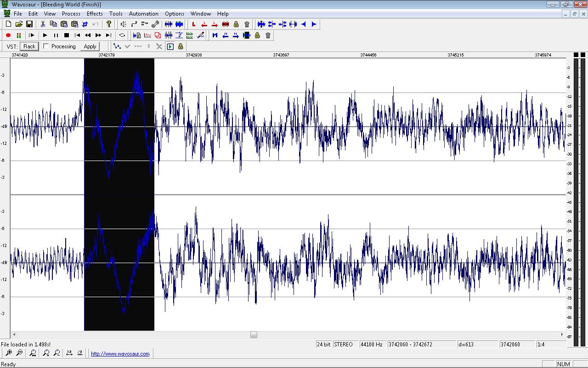The height and width of the screenshot is (368, 588).
Task: Open the File menu
Action: [x=18, y=14]
